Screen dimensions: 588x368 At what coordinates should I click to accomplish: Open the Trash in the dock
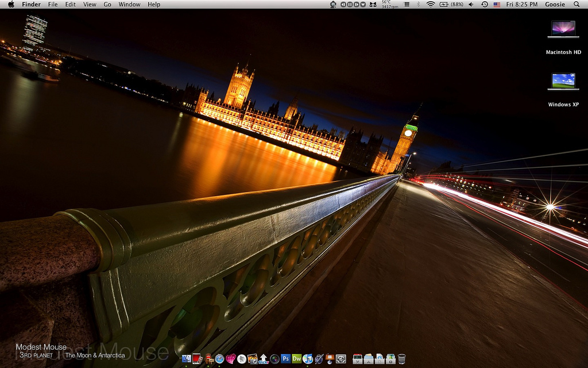click(x=401, y=359)
